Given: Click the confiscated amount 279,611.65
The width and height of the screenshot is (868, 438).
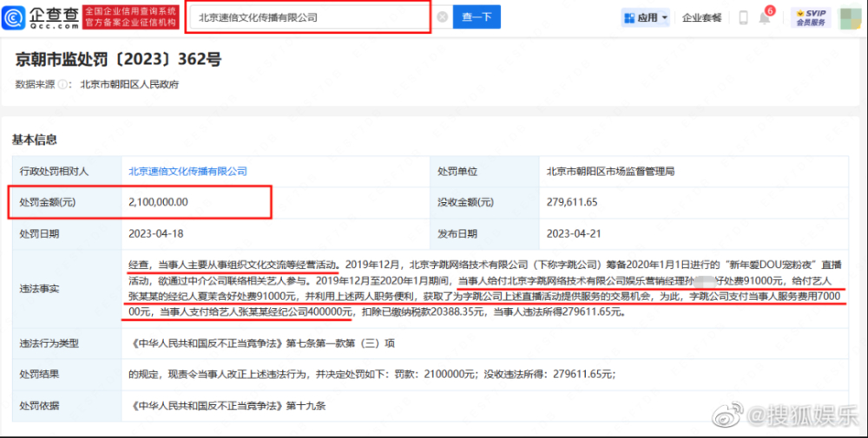Looking at the screenshot, I should [x=572, y=202].
